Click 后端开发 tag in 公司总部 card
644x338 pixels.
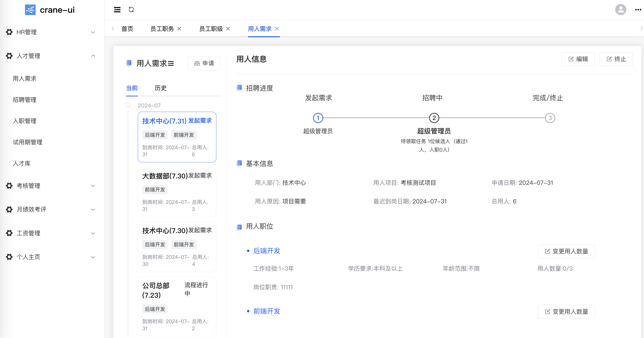(x=155, y=309)
